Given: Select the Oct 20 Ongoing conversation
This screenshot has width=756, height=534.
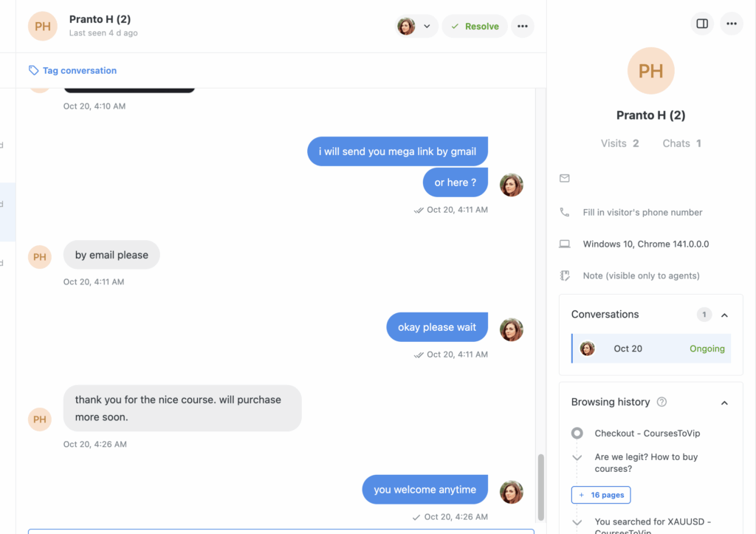Looking at the screenshot, I should coord(651,349).
